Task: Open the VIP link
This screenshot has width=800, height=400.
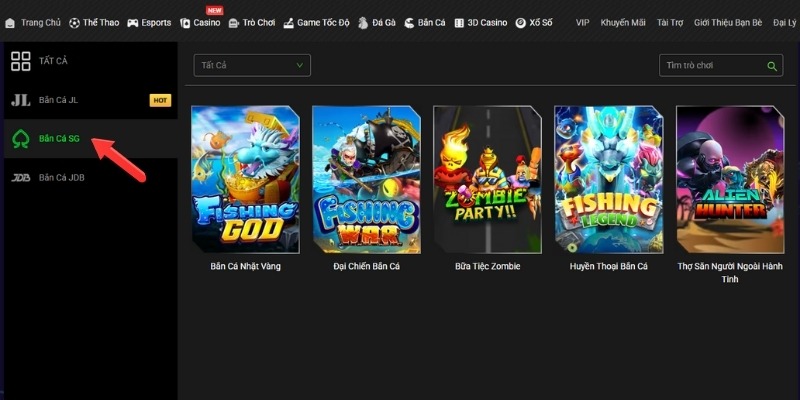Action: [583, 22]
